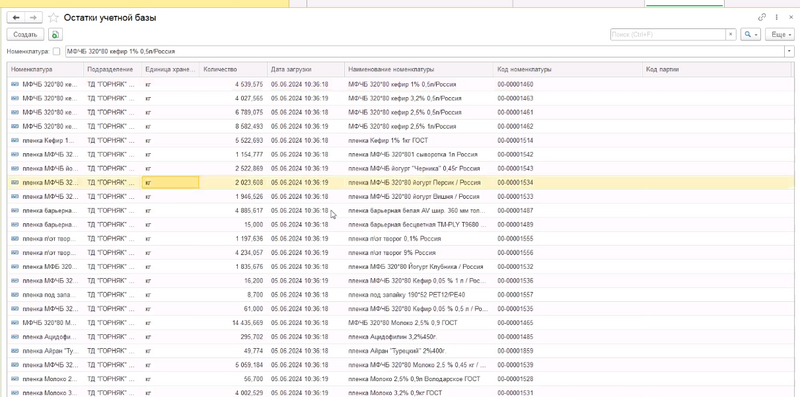Click row icon for йогурт Персик row

(15, 182)
